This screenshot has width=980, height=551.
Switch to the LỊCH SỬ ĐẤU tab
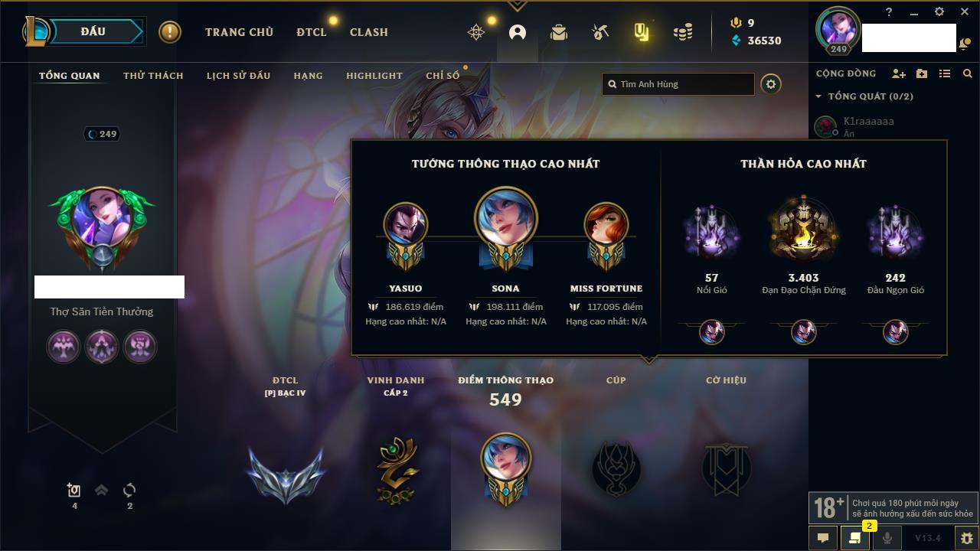(238, 76)
